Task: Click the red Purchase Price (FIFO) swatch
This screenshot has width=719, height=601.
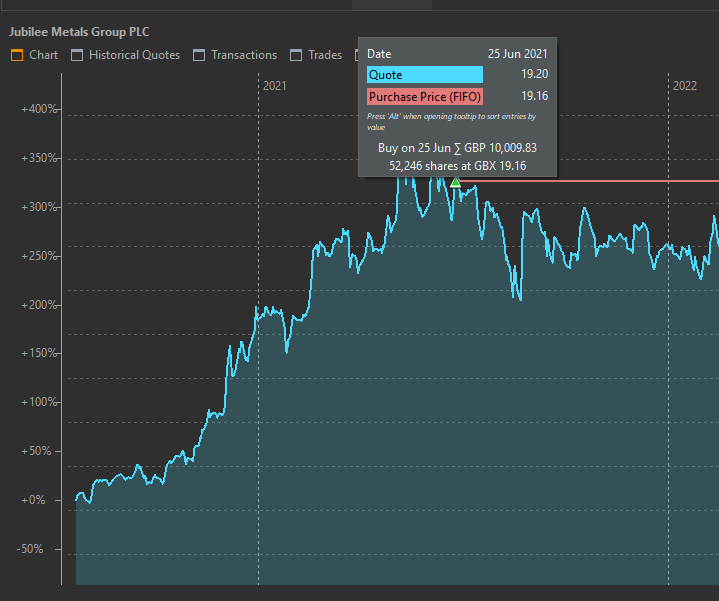Action: (x=425, y=97)
